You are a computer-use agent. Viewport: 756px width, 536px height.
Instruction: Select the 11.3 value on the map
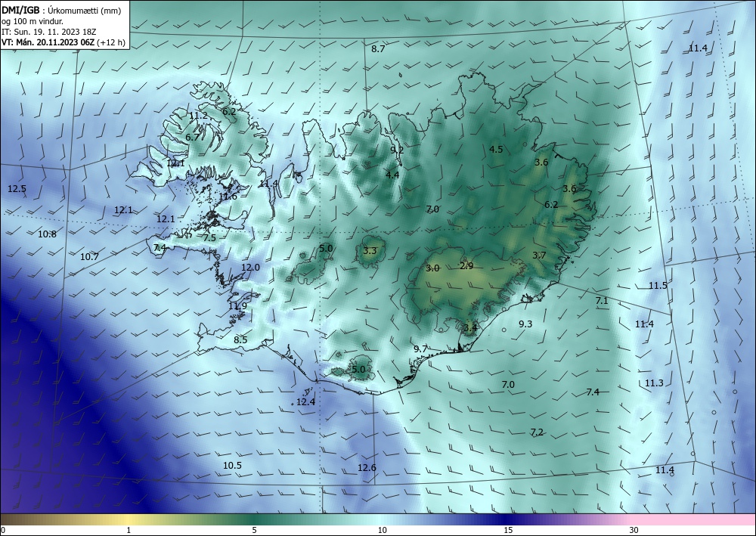[654, 383]
